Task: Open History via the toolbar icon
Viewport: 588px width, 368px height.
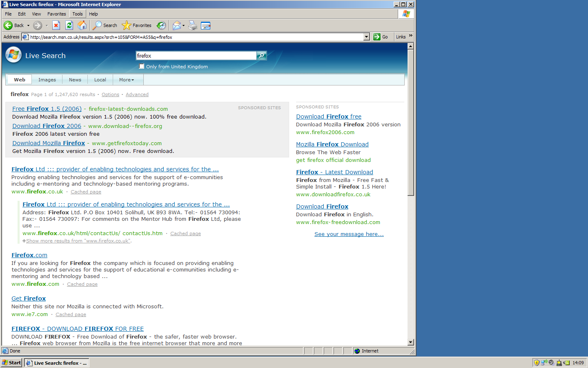Action: click(161, 25)
